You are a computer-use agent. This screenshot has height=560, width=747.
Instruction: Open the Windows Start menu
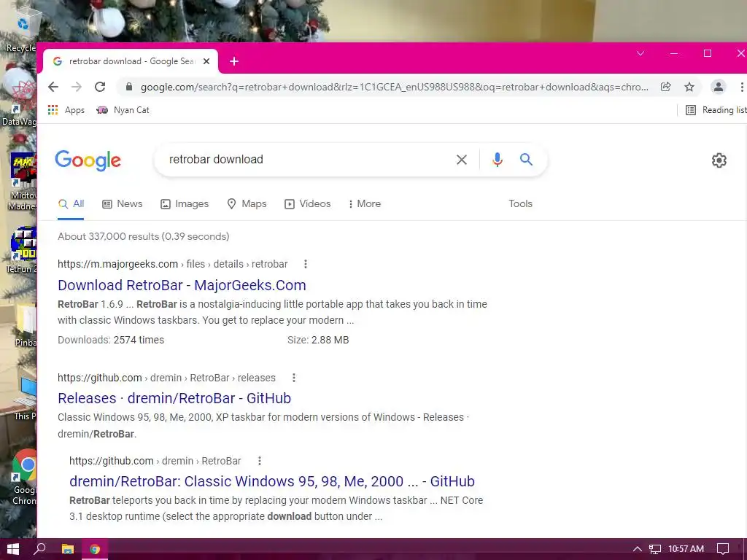(x=13, y=549)
